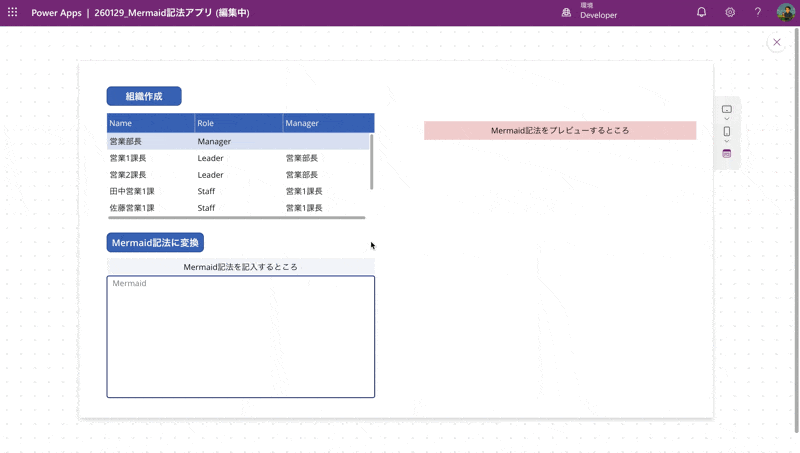The width and height of the screenshot is (800, 453).
Task: Open the notifications bell
Action: [701, 13]
